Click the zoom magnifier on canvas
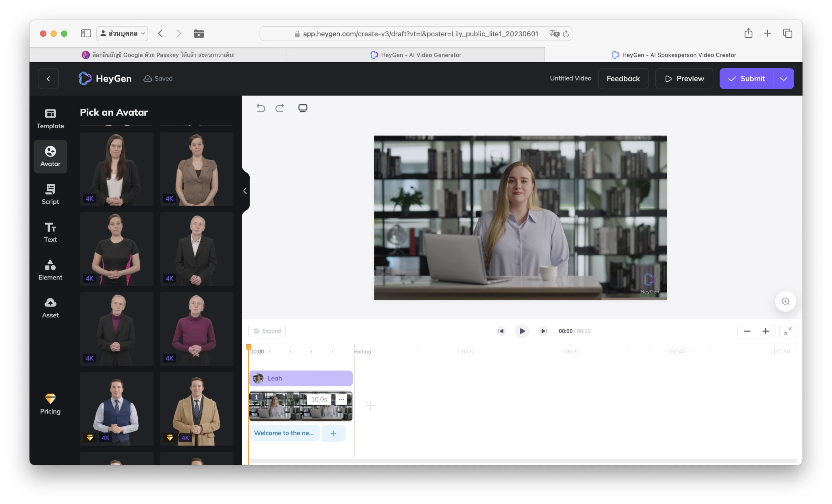The image size is (832, 504). click(785, 301)
